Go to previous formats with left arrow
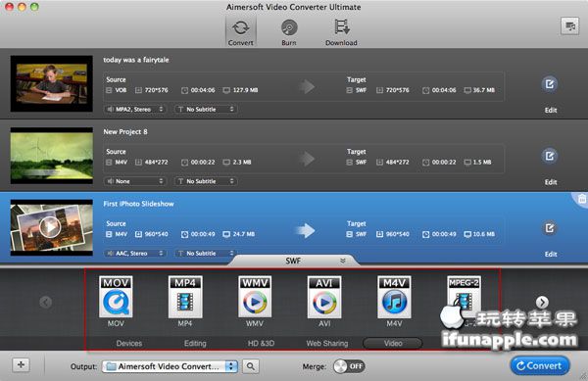 46,302
